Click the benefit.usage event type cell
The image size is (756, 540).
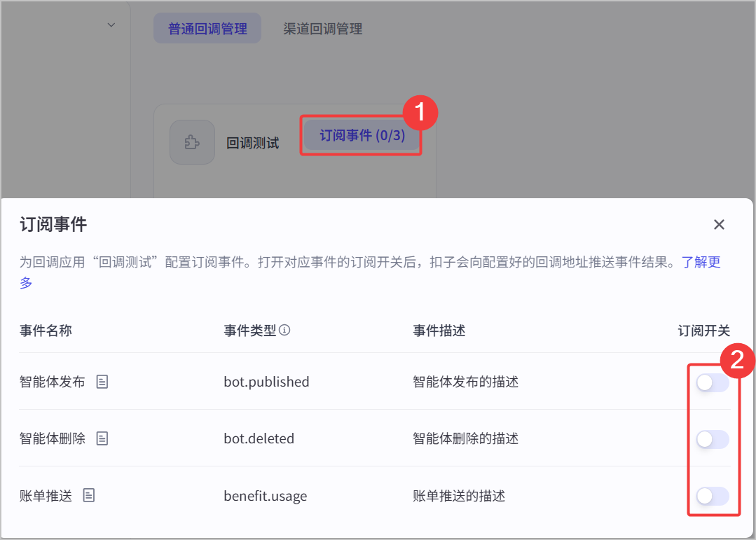(x=265, y=496)
